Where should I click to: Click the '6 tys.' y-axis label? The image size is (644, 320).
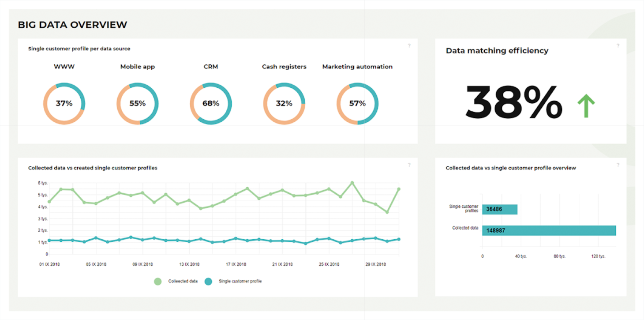coord(43,183)
